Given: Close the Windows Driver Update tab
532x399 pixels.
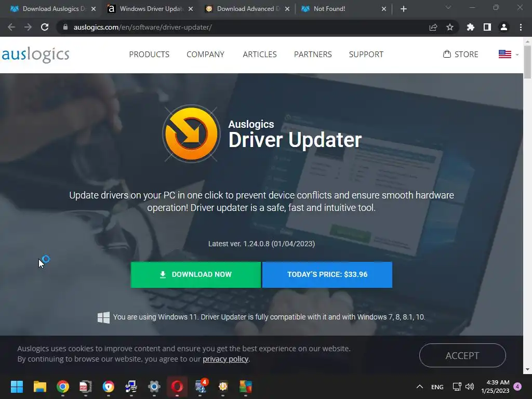Looking at the screenshot, I should pos(191,9).
